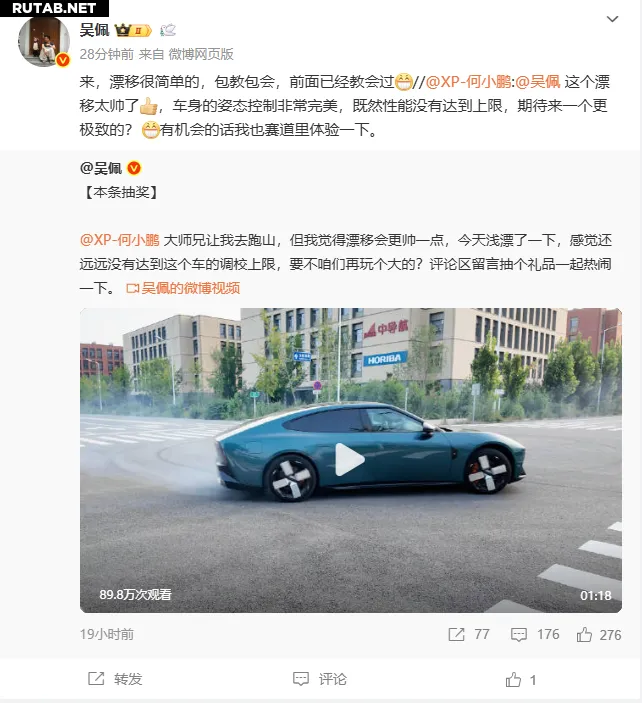Click the original post's share icon with 77
The image size is (642, 703).
coord(468,634)
